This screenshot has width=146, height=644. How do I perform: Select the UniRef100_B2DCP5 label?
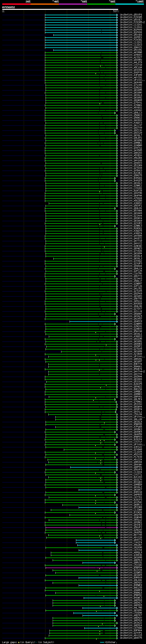click(x=131, y=384)
